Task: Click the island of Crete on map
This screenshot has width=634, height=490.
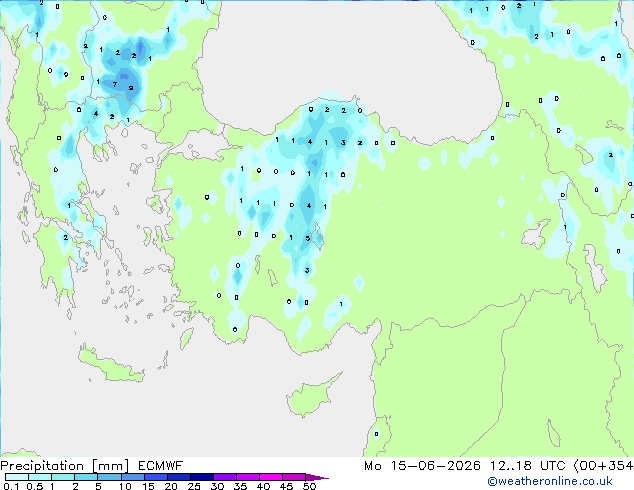Action: tap(109, 365)
